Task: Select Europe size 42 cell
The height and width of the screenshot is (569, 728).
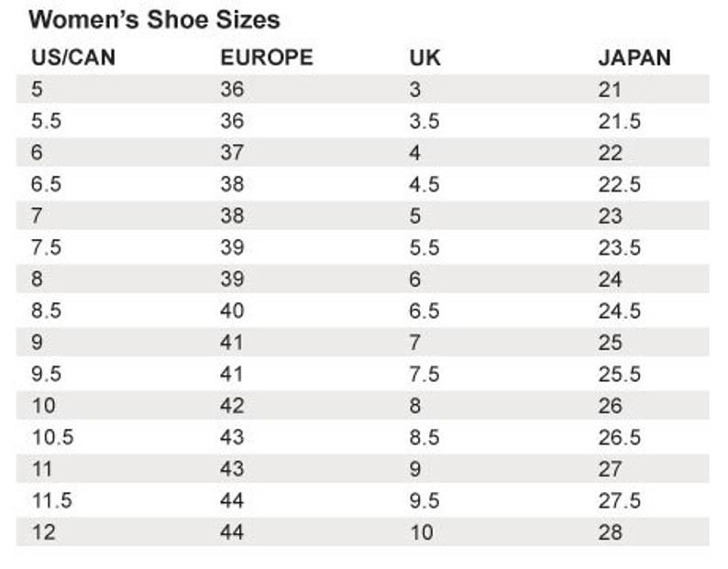Action: tap(232, 406)
